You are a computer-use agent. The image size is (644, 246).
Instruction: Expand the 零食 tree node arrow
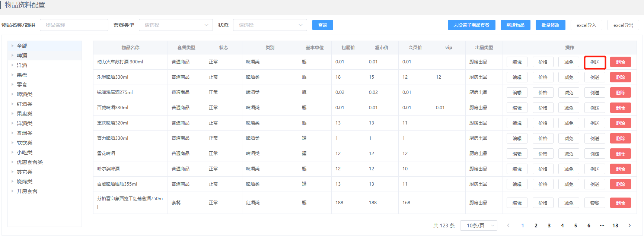[x=12, y=85]
